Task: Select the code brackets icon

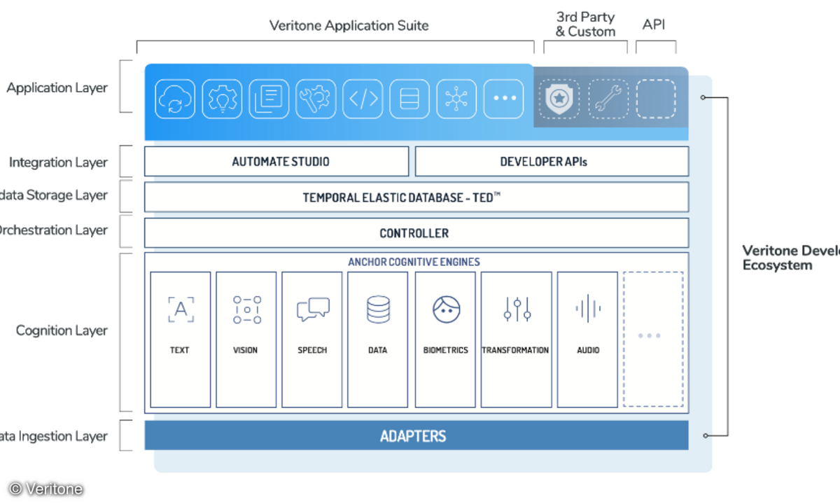Action: (x=363, y=99)
